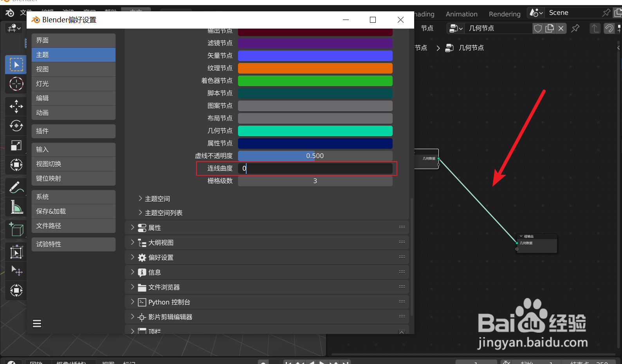The width and height of the screenshot is (622, 364).
Task: Expand the 大纲视图 theme panel
Action: tap(267, 243)
